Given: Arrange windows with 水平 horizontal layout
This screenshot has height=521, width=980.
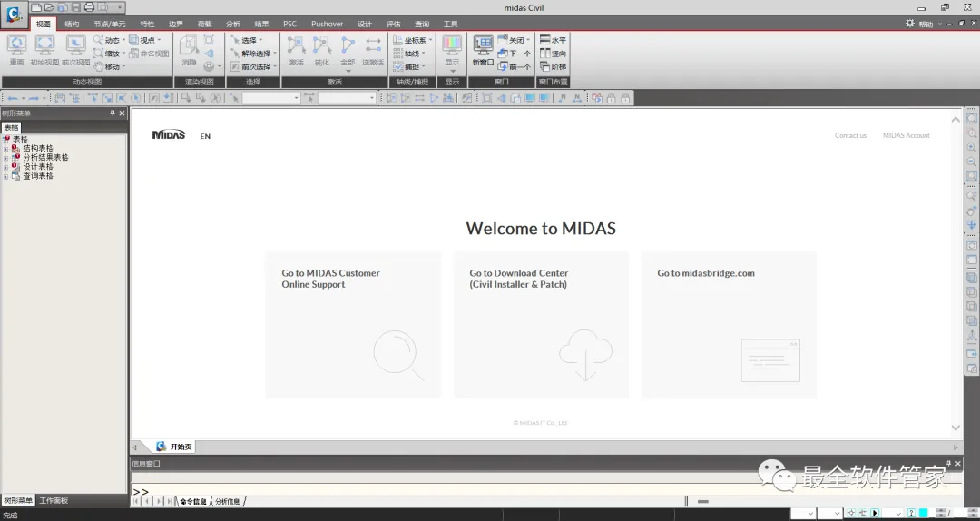Looking at the screenshot, I should click(554, 39).
